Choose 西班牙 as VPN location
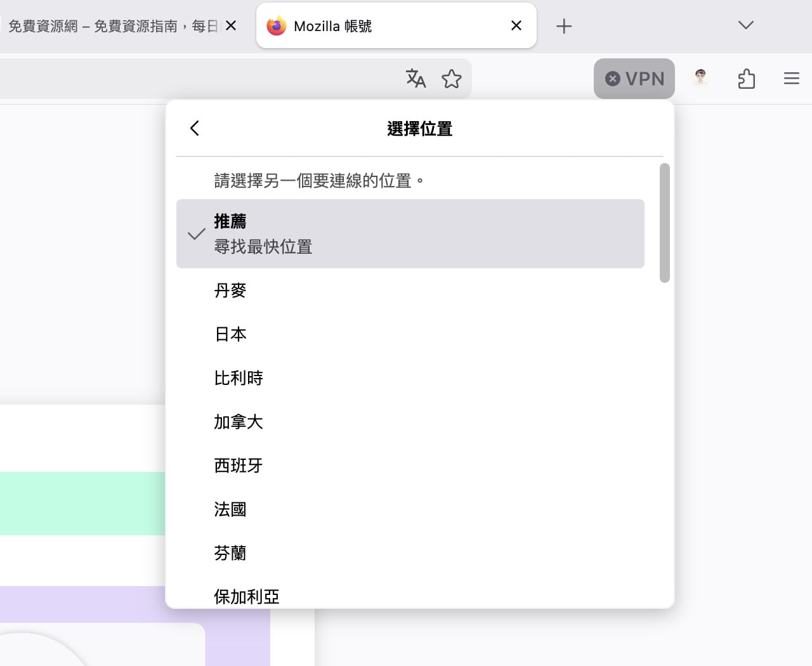Image resolution: width=812 pixels, height=666 pixels. point(410,466)
